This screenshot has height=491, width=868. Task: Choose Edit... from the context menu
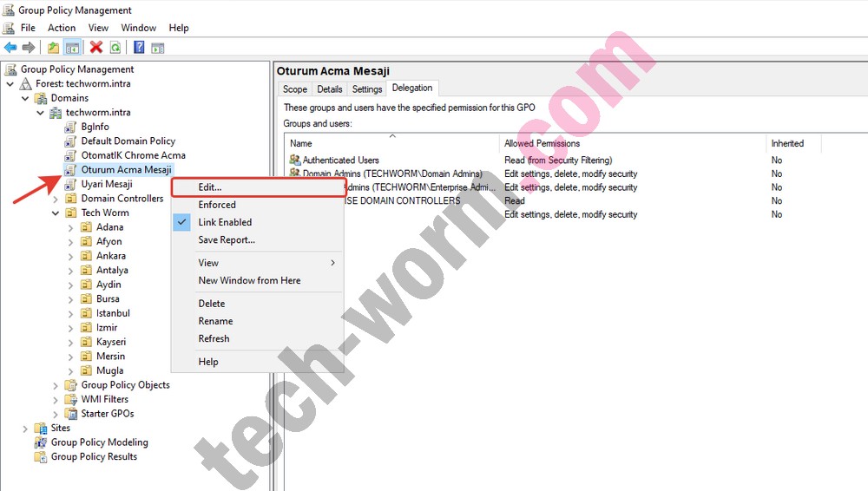click(210, 187)
